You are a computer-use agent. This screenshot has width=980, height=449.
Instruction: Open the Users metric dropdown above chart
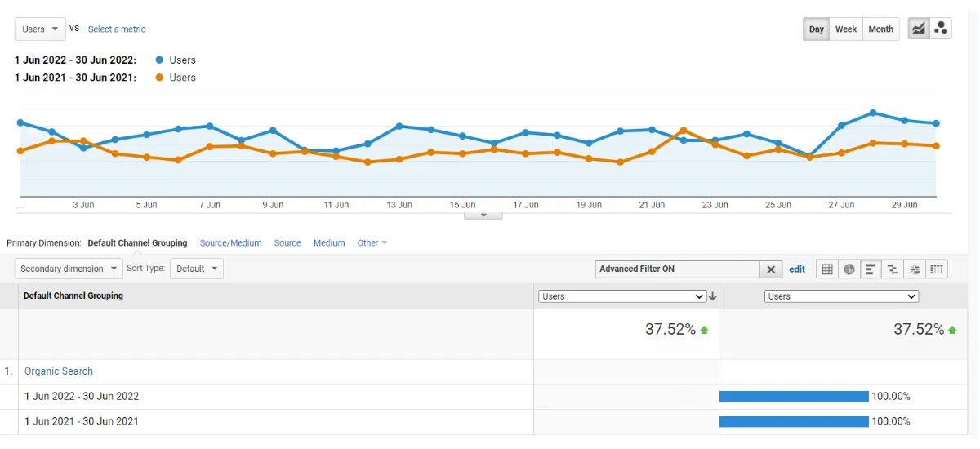tap(40, 29)
